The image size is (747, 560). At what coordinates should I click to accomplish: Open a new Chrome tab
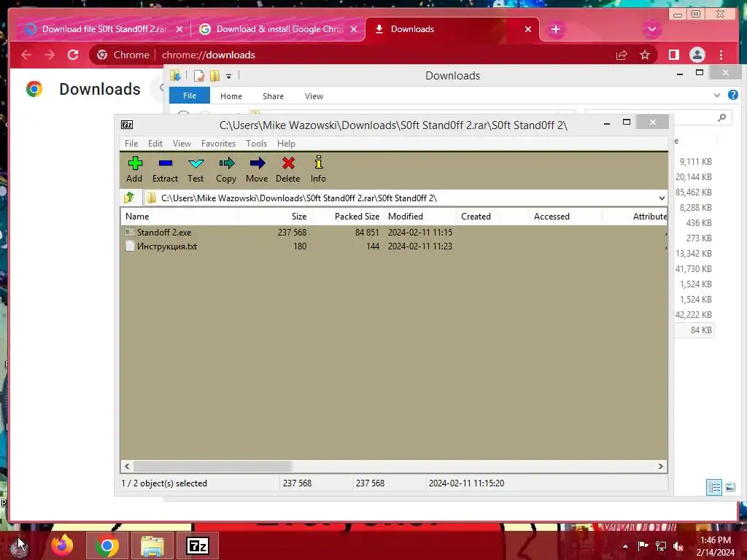(x=555, y=29)
